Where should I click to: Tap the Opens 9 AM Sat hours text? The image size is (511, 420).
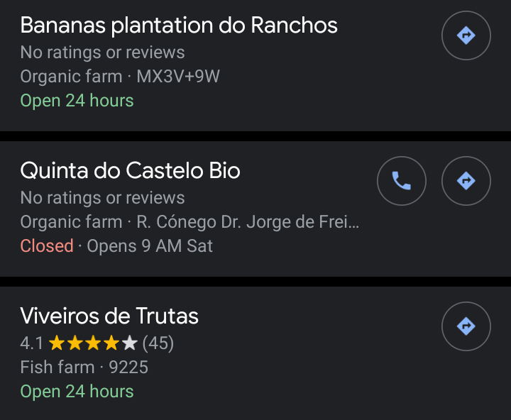150,246
